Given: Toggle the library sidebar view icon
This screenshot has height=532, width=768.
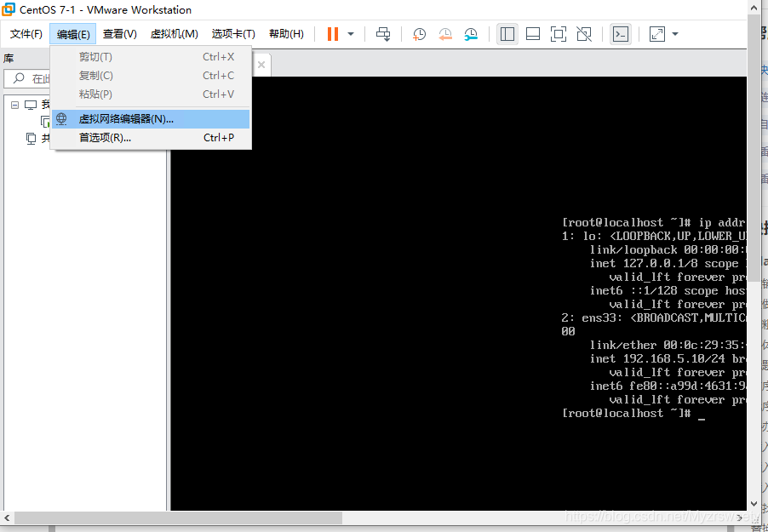Looking at the screenshot, I should [x=507, y=34].
